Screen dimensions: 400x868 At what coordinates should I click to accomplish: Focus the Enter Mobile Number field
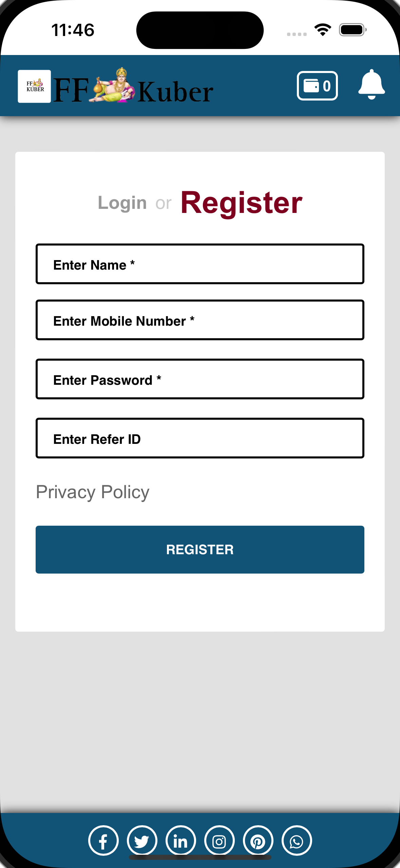(x=200, y=320)
